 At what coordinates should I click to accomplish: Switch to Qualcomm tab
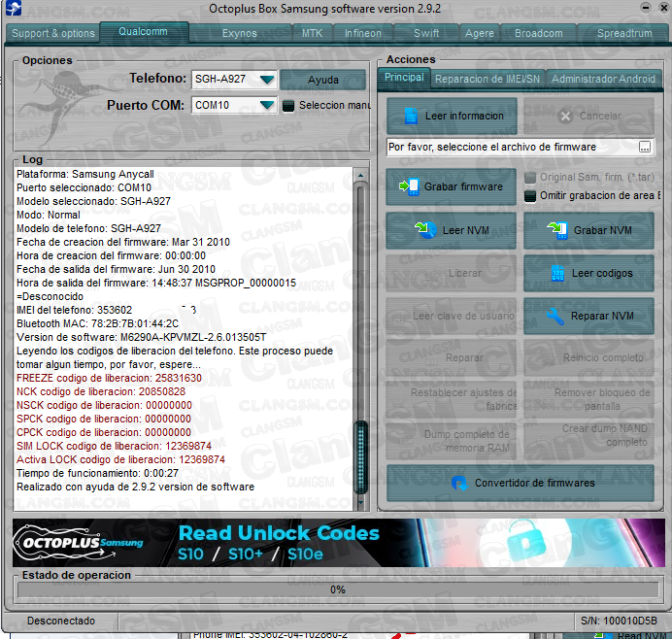[143, 32]
